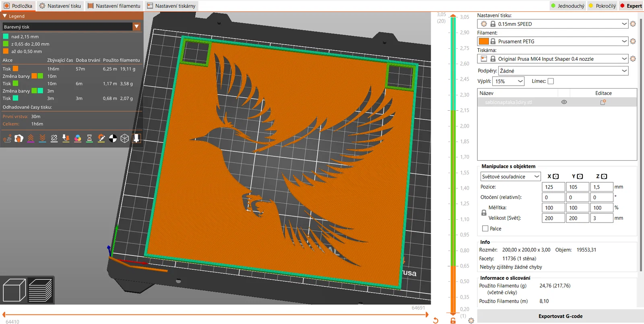The image size is (644, 324).
Task: Click the Měřítka X field showing 100
Action: (x=553, y=208)
